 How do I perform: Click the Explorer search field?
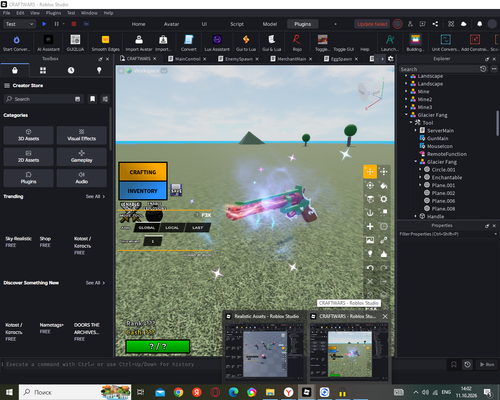439,69
